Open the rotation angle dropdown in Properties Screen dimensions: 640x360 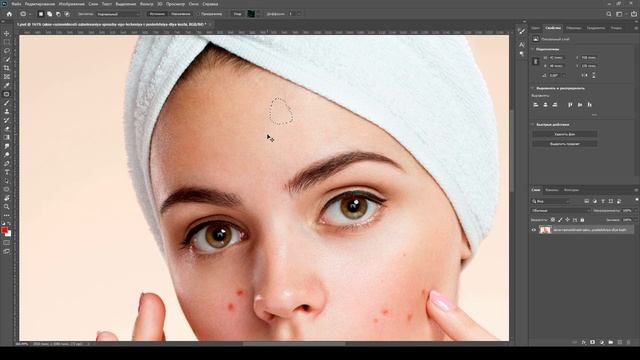563,76
